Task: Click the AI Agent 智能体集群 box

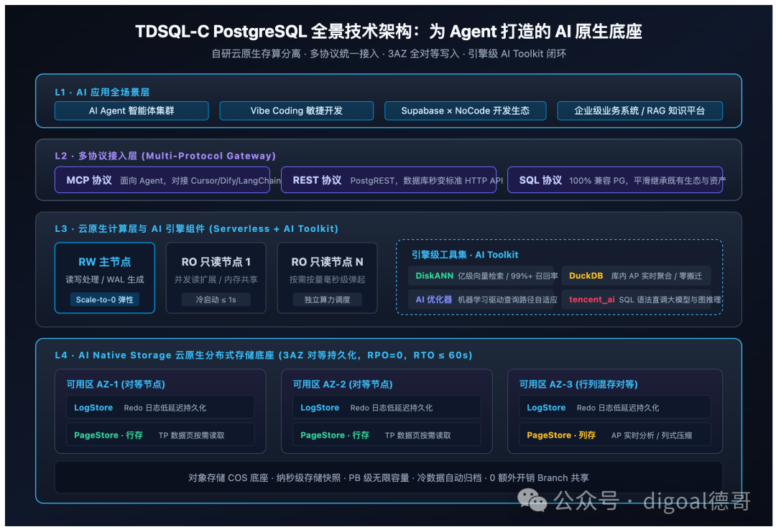Action: tap(131, 111)
